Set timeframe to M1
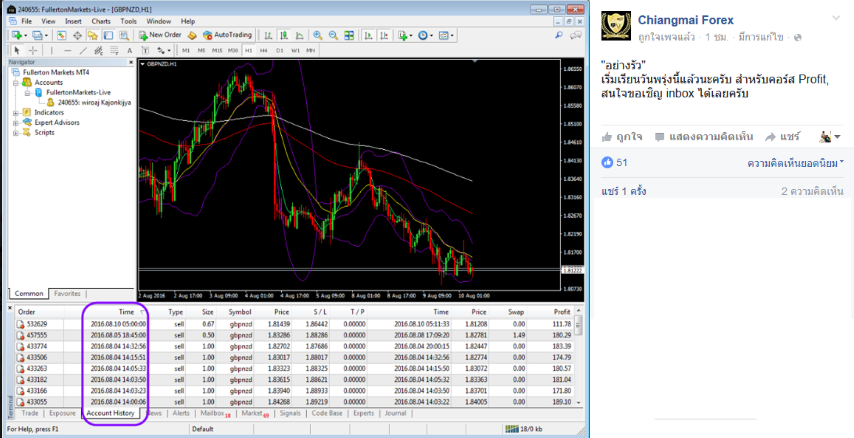 (x=186, y=51)
